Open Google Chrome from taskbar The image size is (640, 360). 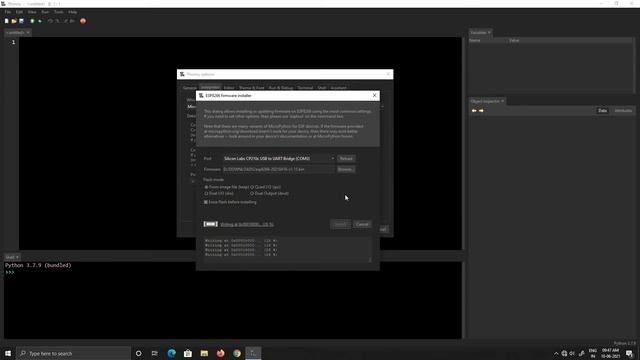point(237,353)
